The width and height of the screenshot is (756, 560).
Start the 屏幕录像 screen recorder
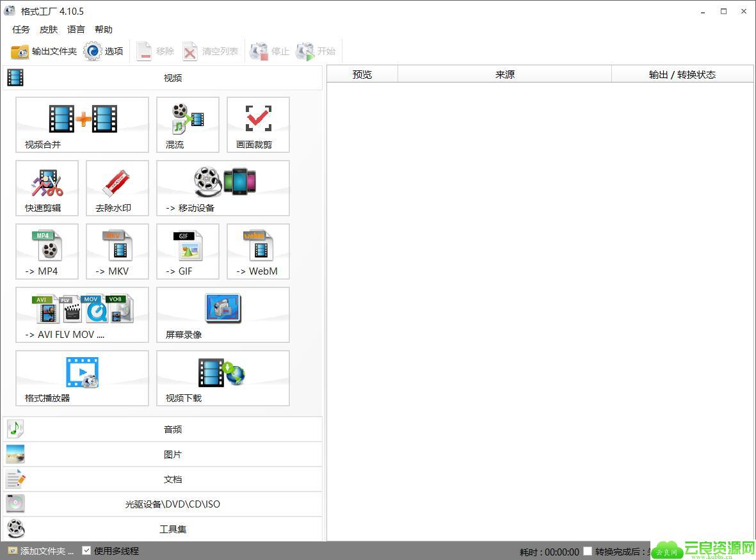[223, 315]
